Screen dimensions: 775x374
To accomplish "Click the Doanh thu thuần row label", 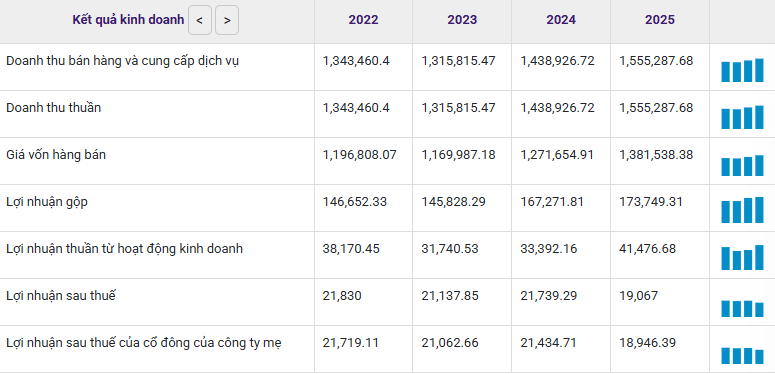I will (x=53, y=108).
